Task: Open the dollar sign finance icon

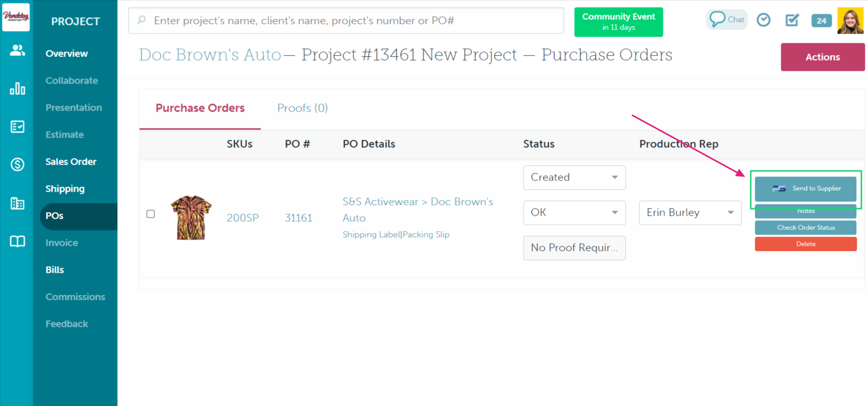Action: pyautogui.click(x=17, y=164)
